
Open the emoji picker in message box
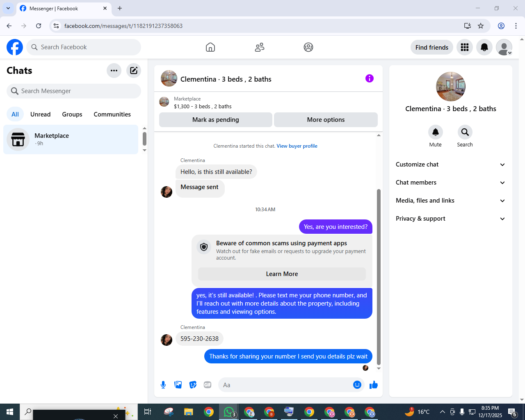357,385
